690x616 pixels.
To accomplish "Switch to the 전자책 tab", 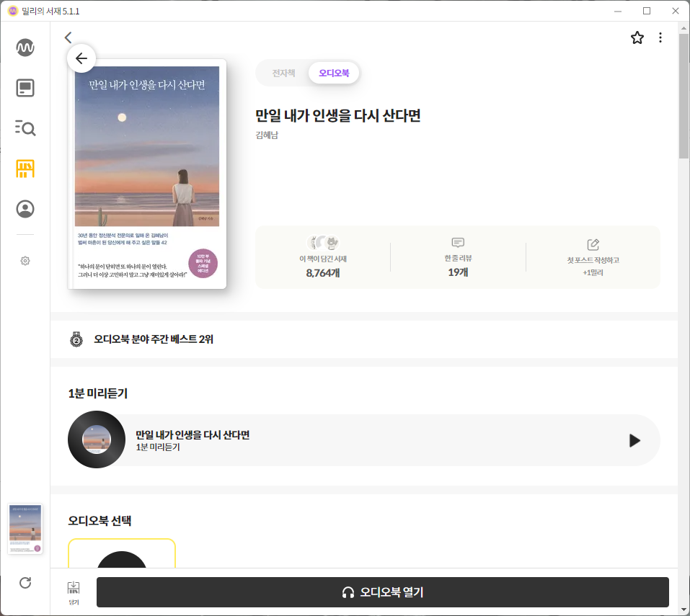I will [283, 73].
